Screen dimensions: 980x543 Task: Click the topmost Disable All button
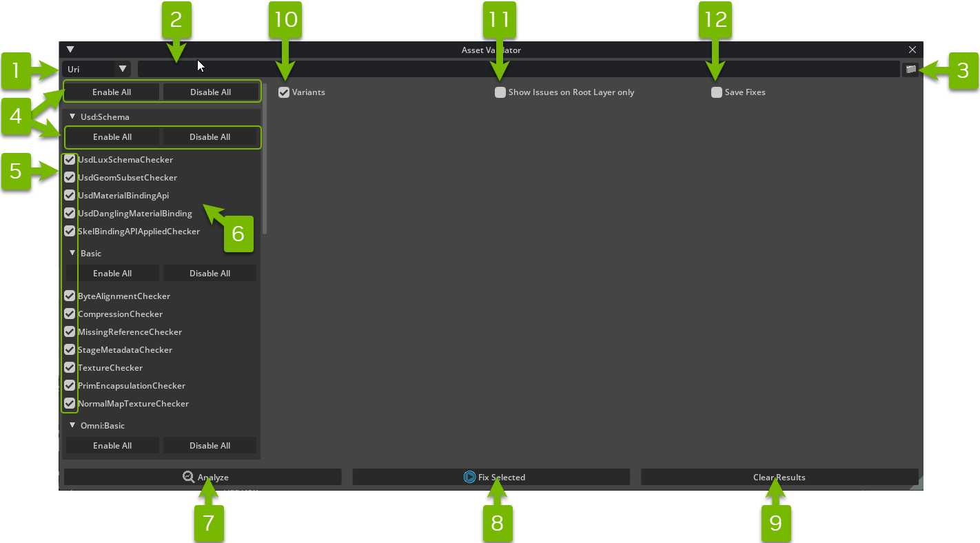coord(211,91)
